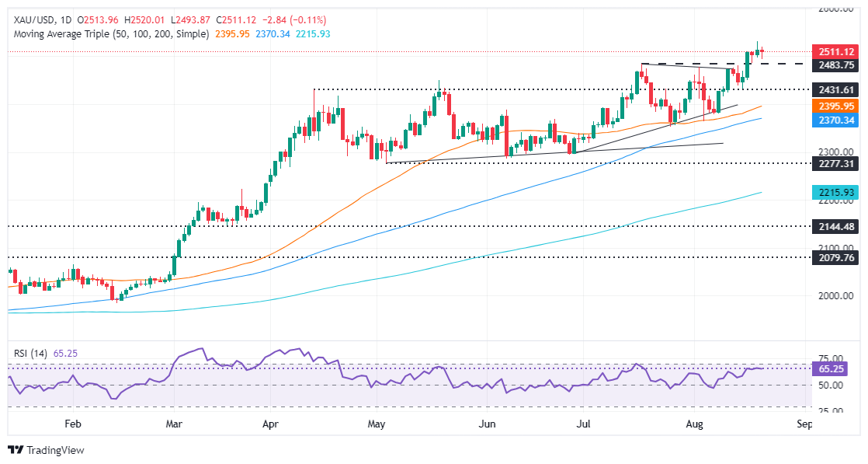Click the teal 2215.93 moving average tag
Image resolution: width=868 pixels, height=464 pixels.
pyautogui.click(x=836, y=193)
